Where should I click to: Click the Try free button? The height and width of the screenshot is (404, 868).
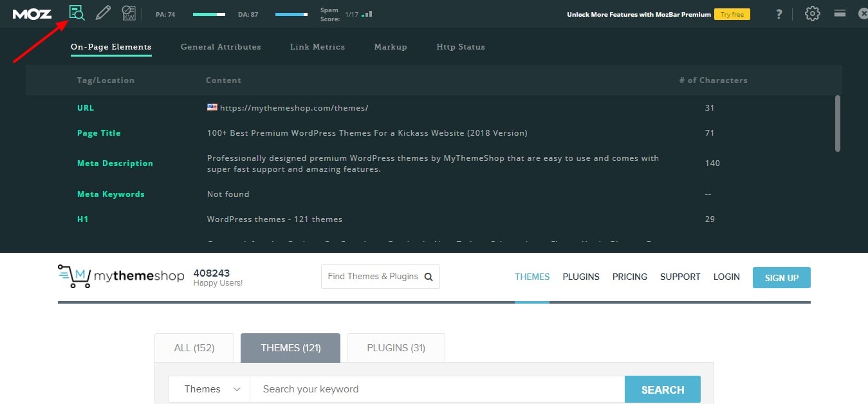[x=732, y=14]
